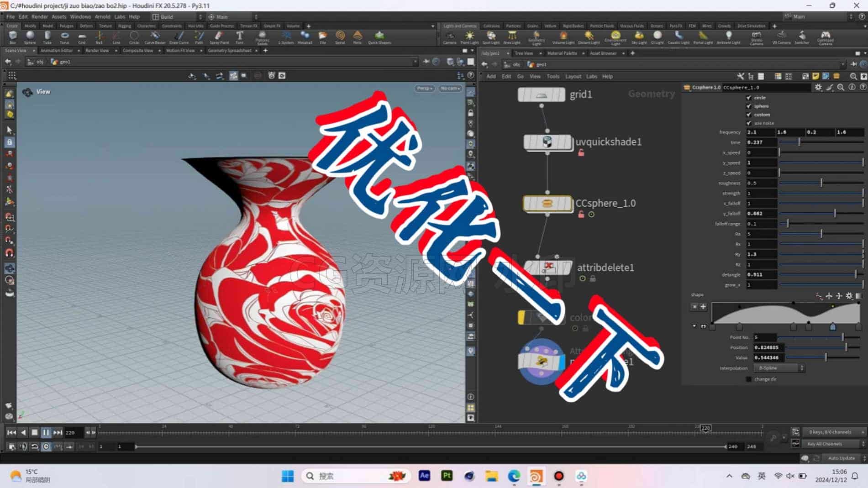The image size is (868, 488).
Task: Select the Grid shelf tool
Action: pyautogui.click(x=82, y=37)
